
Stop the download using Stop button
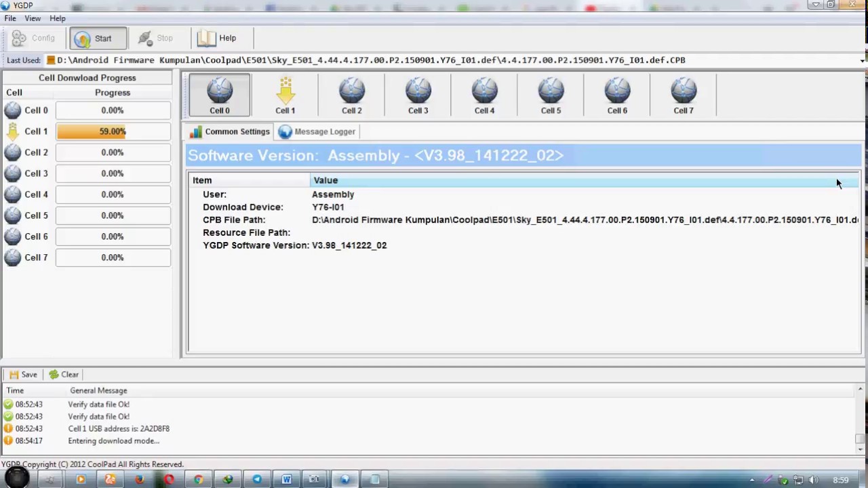coord(156,38)
